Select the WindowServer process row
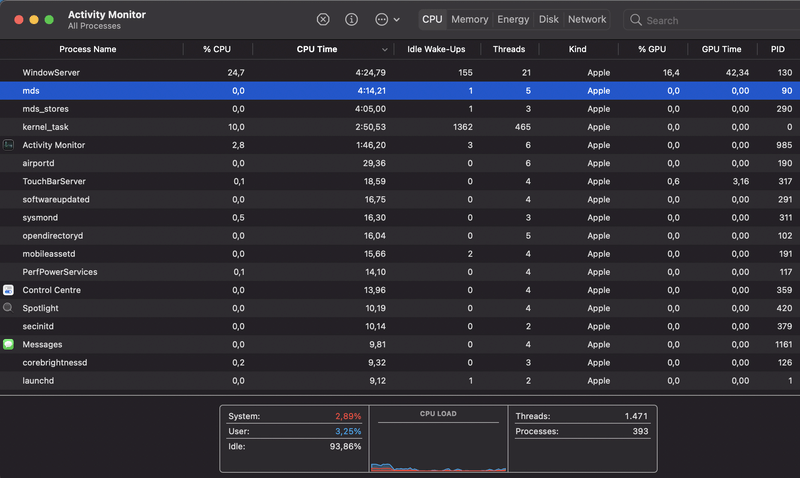The image size is (800, 478). click(x=400, y=72)
